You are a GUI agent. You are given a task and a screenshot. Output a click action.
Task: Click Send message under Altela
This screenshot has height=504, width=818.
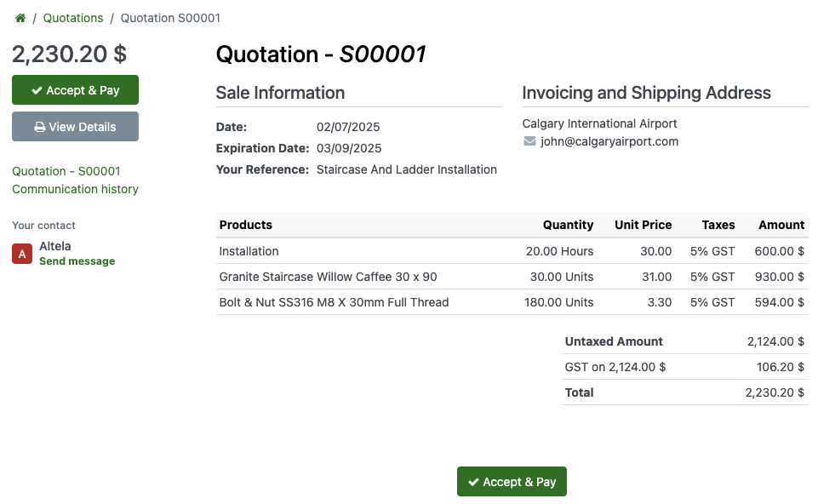click(77, 261)
